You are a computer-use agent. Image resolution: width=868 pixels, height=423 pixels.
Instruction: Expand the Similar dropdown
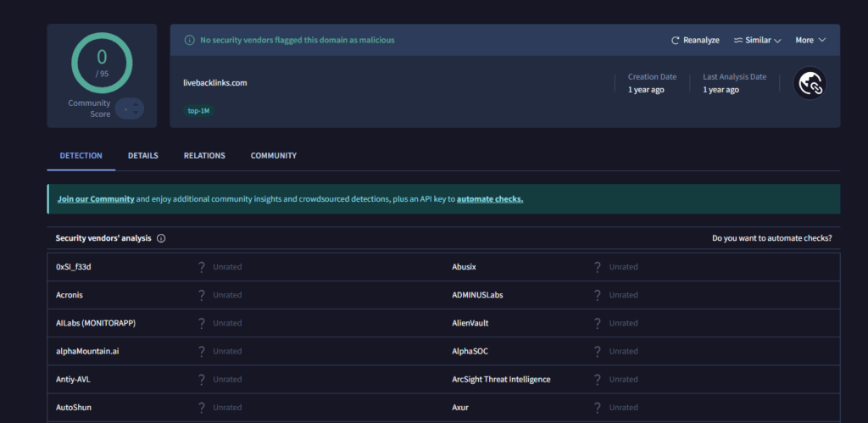758,41
